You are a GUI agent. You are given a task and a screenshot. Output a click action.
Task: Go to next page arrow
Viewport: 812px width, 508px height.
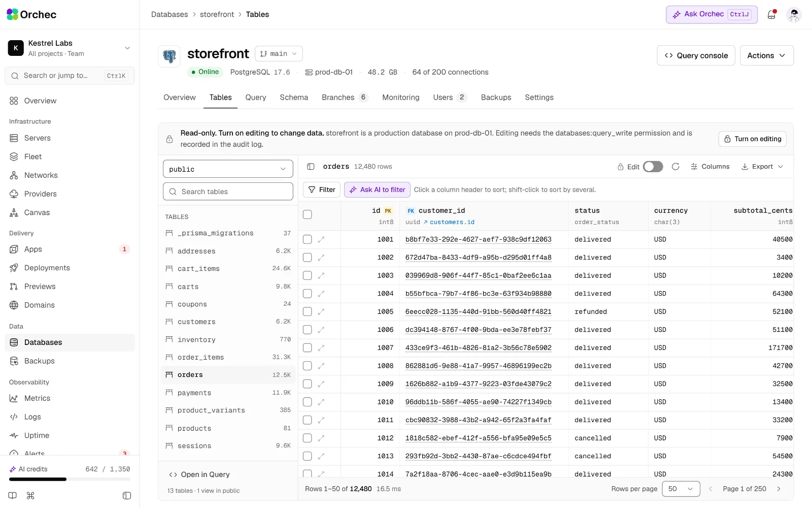tap(779, 489)
